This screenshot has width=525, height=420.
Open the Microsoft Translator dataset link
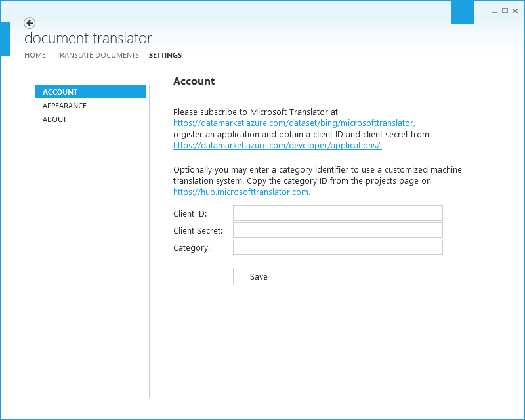click(x=294, y=123)
